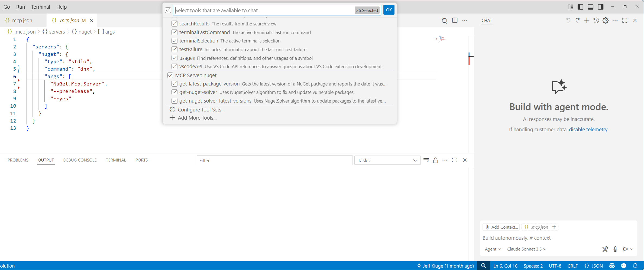Switch to the PROBLEMS tab
Image resolution: width=644 pixels, height=270 pixels.
point(18,160)
